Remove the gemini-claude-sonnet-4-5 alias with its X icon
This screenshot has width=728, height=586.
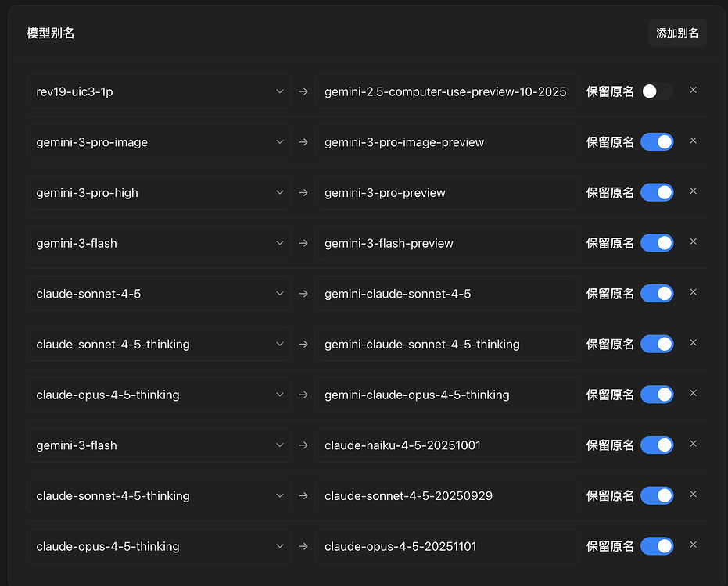pos(693,292)
